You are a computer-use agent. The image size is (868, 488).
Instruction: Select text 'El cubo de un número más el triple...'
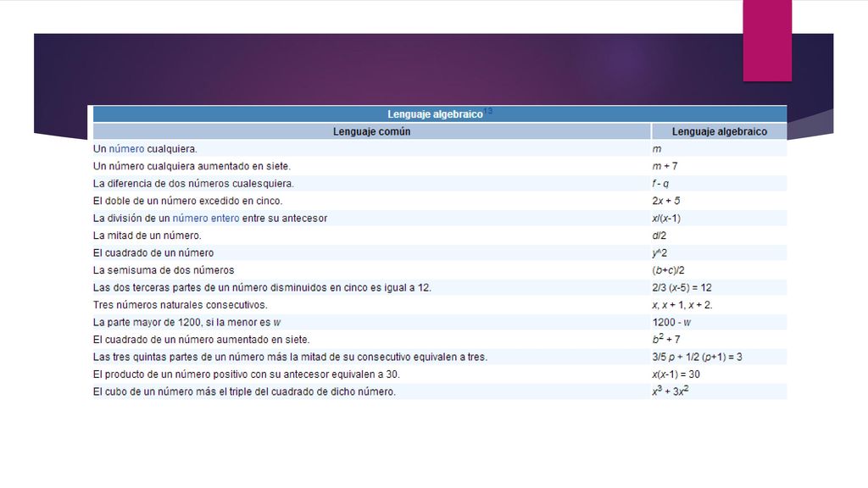click(x=244, y=391)
